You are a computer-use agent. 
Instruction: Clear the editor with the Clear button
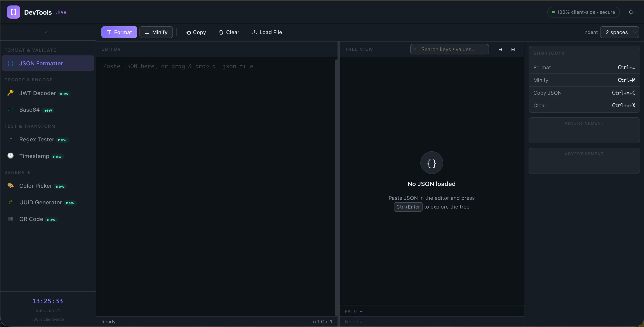coord(229,32)
